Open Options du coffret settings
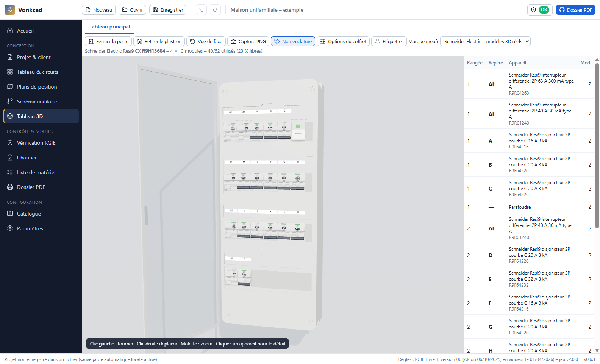This screenshot has width=600, height=364. (x=343, y=41)
